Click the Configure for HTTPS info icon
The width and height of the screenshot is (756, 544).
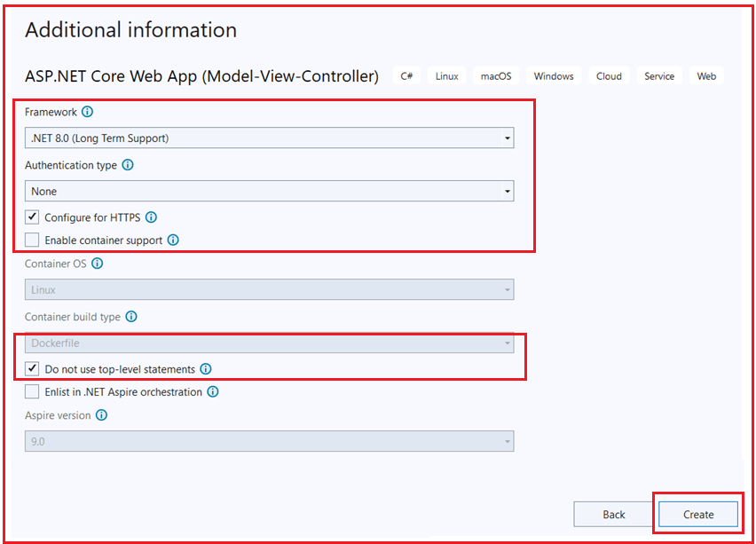coord(152,217)
